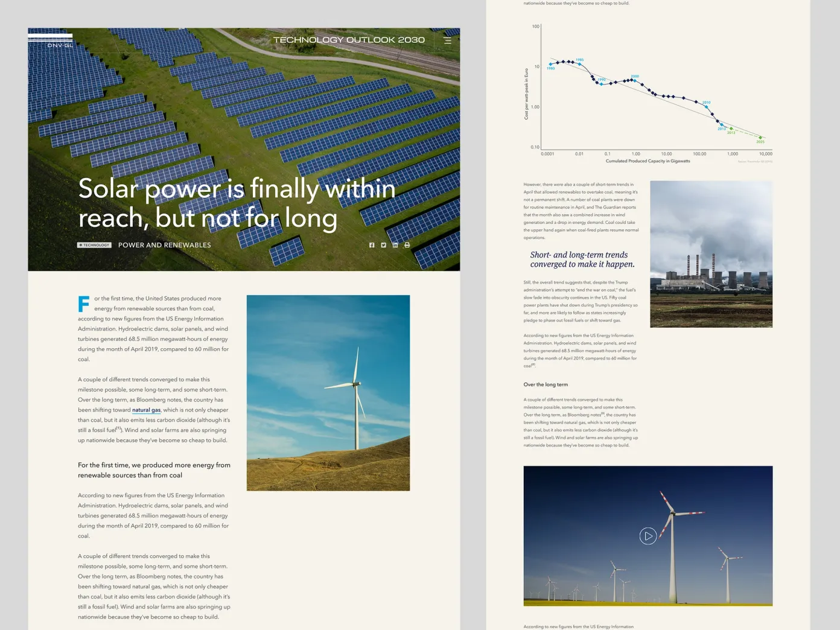Click the 'Cumulated Produced Capacity in Gigawatts' axis label
Screen dimensions: 840x630
(647, 161)
